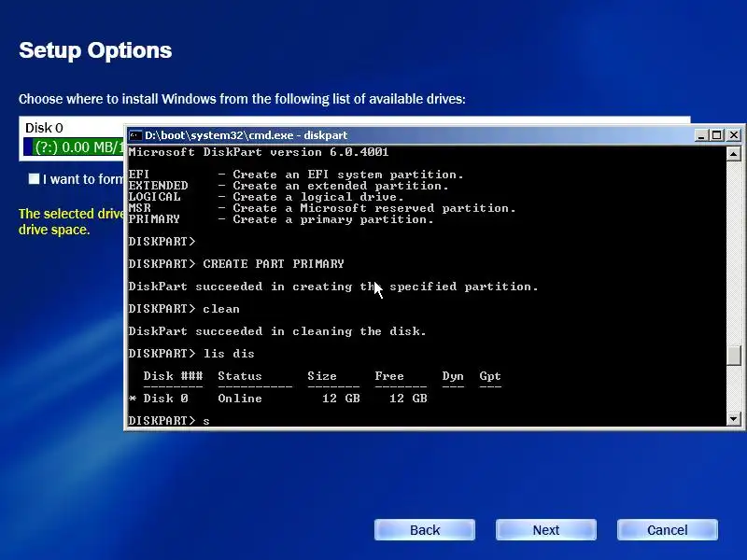Image resolution: width=747 pixels, height=560 pixels.
Task: Click the 'DISKPART> clean' command line
Action: tap(184, 309)
